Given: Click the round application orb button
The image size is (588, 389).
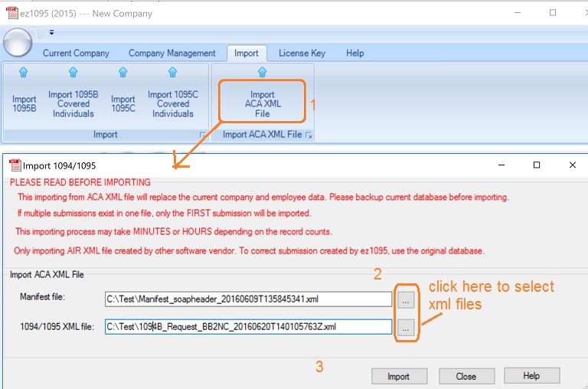Looking at the screenshot, I should [x=18, y=41].
